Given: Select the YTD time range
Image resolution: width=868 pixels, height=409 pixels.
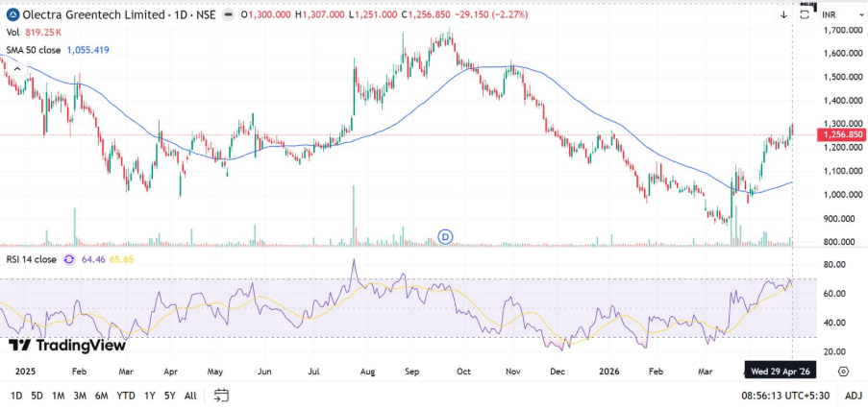Looking at the screenshot, I should [126, 395].
